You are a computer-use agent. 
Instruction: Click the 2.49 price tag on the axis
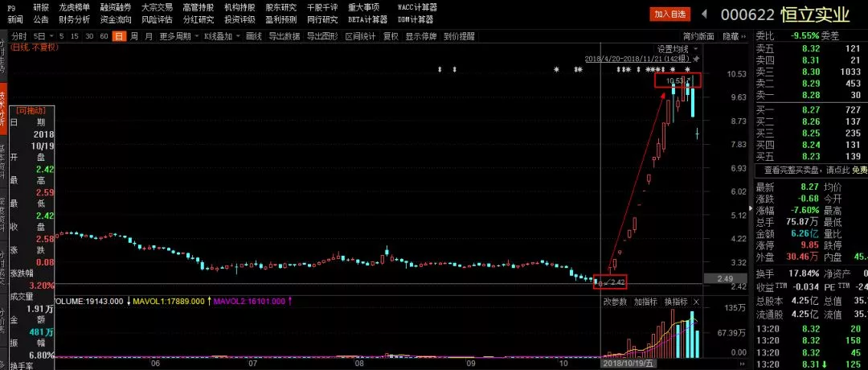(723, 278)
